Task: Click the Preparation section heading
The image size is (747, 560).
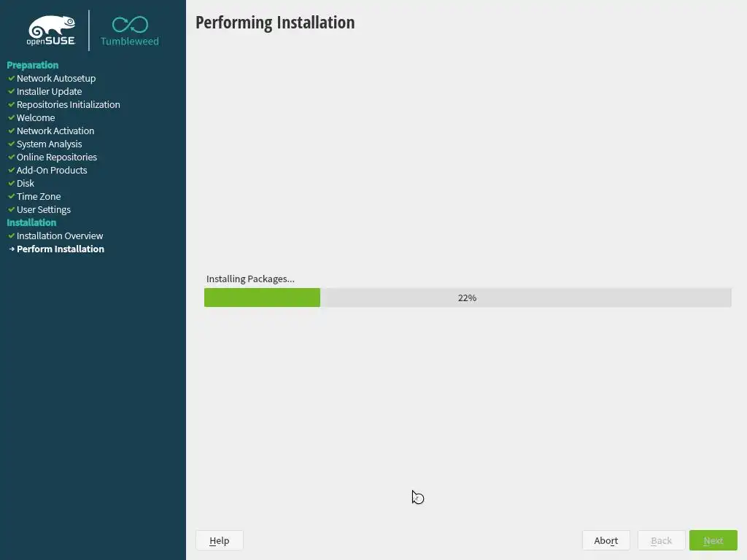Action: point(32,65)
